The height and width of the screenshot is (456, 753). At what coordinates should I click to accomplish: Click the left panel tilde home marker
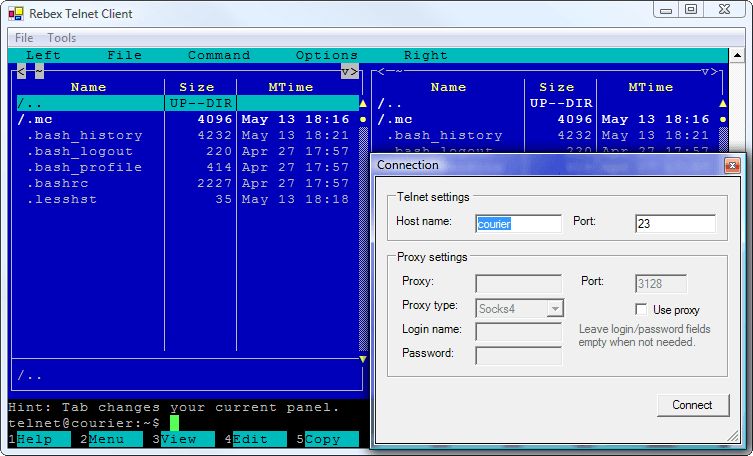(x=39, y=72)
